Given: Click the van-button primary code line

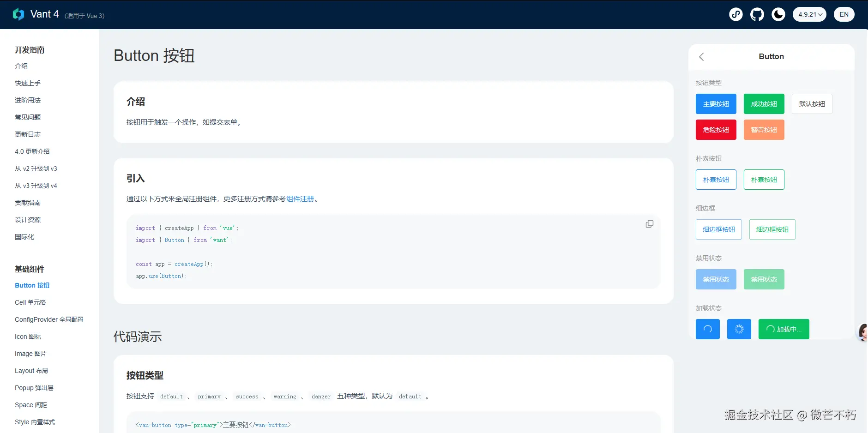Looking at the screenshot, I should 213,425.
